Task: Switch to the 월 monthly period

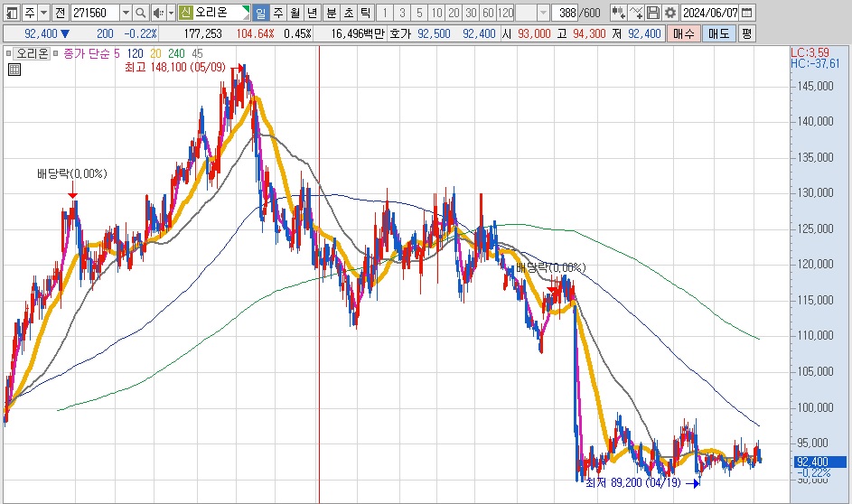Action: coord(295,13)
